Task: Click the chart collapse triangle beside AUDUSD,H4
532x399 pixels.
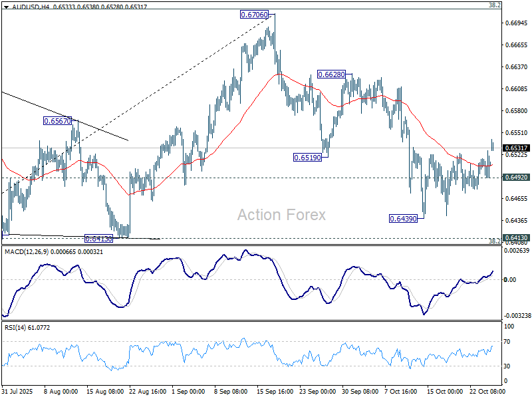Action: pos(5,7)
